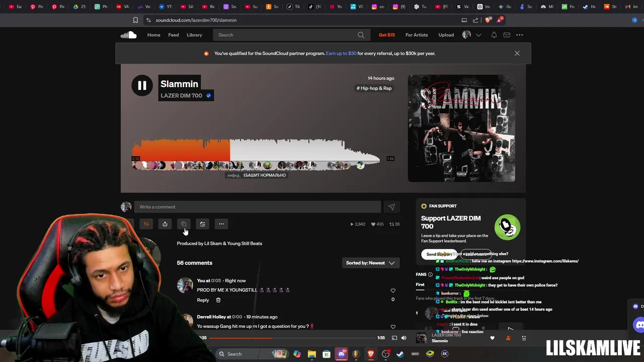Viewport: 644px width, 362px height.
Task: Click the SoundCloud logo in the header
Action: 128,35
